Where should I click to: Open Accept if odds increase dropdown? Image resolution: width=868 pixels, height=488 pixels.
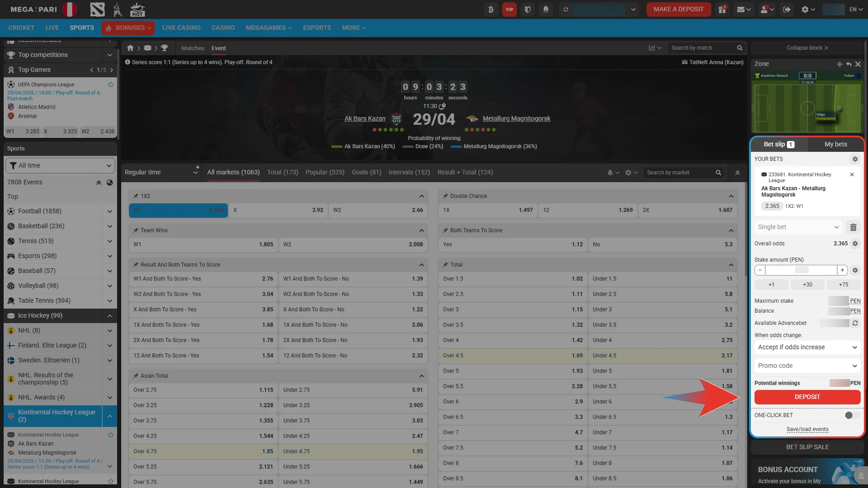click(807, 347)
